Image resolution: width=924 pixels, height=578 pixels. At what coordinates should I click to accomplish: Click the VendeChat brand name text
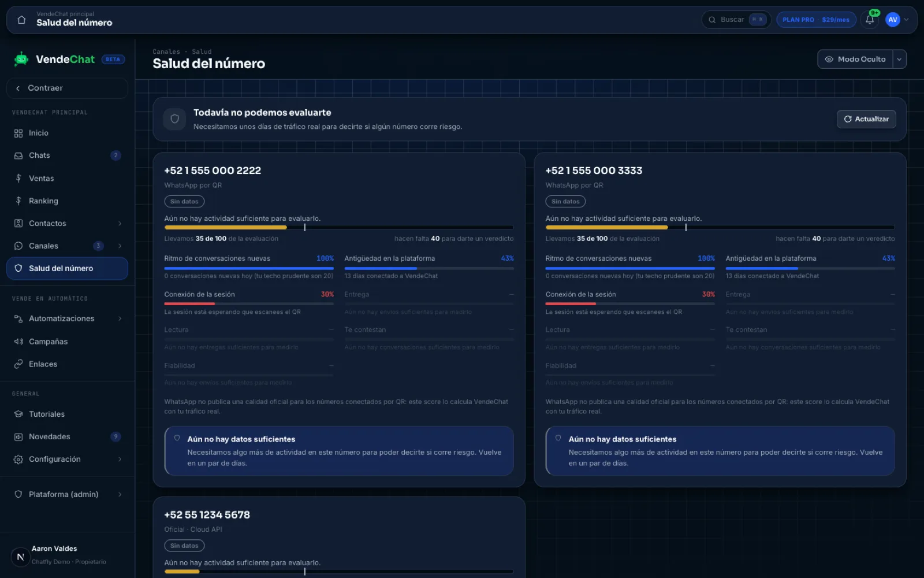pos(65,59)
